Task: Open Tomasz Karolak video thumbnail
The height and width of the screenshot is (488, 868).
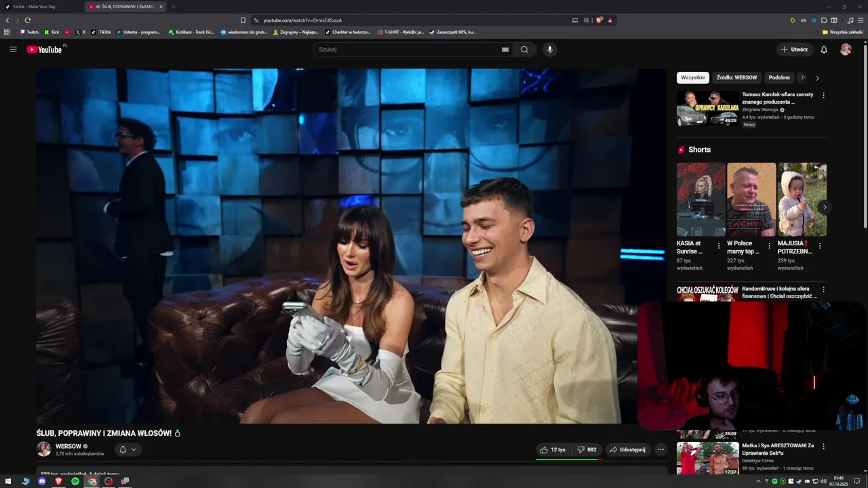Action: coord(708,108)
